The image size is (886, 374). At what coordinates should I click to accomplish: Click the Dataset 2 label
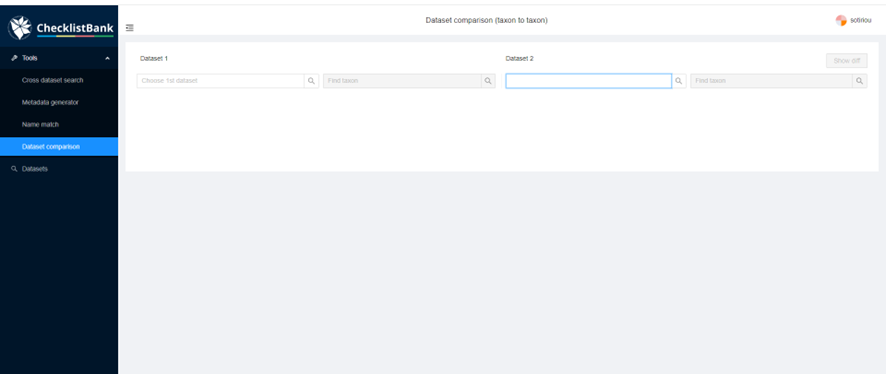pyautogui.click(x=519, y=58)
